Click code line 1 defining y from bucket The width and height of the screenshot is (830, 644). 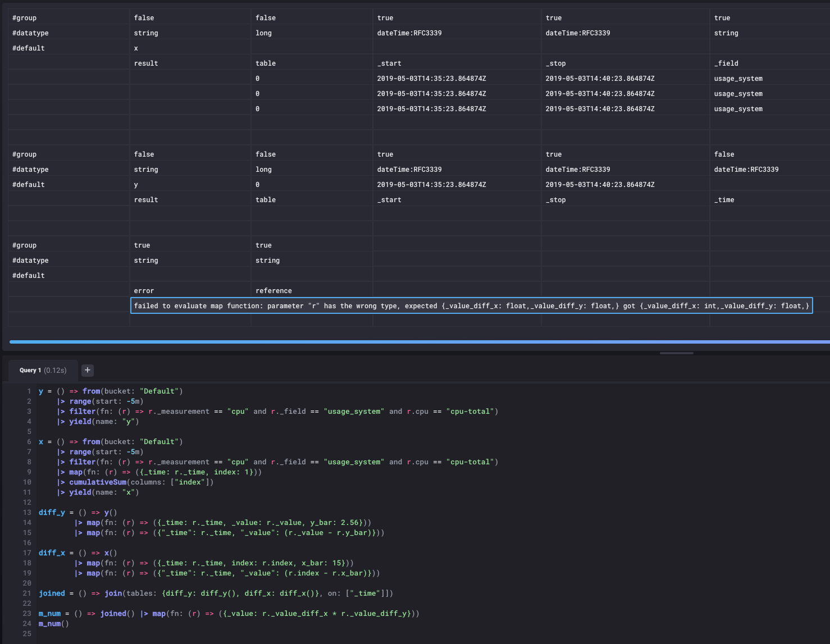click(x=111, y=391)
